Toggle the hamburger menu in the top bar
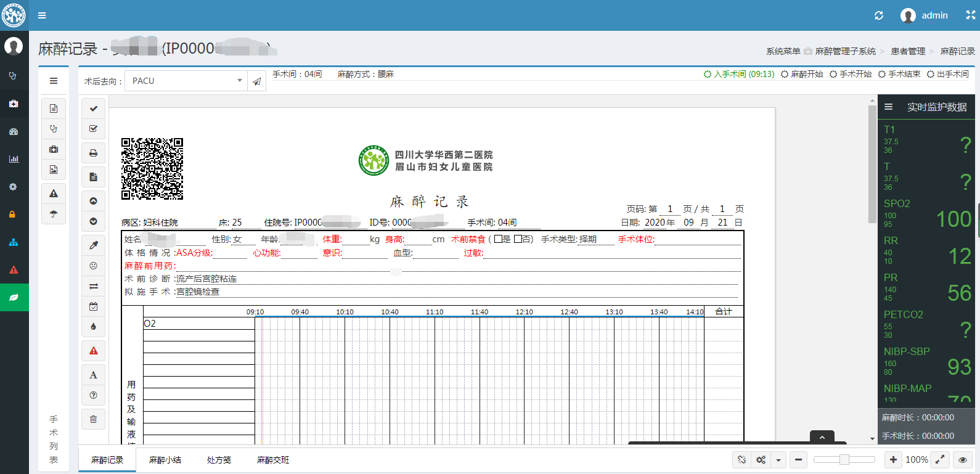 (x=42, y=15)
